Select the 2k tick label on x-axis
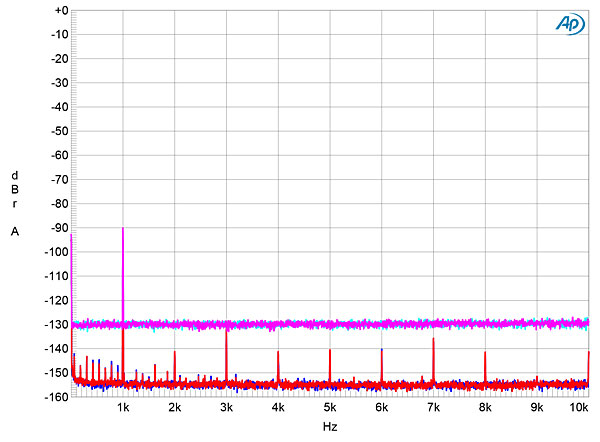 [174, 408]
